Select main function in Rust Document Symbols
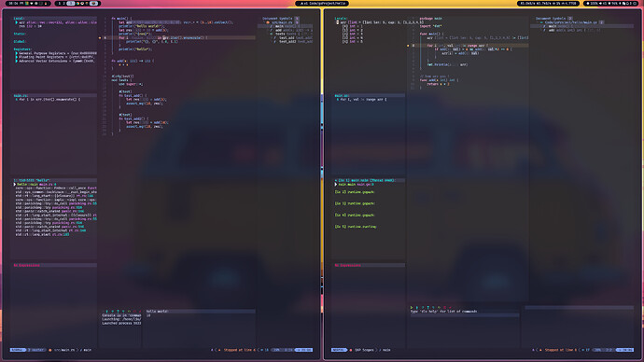 (x=279, y=26)
